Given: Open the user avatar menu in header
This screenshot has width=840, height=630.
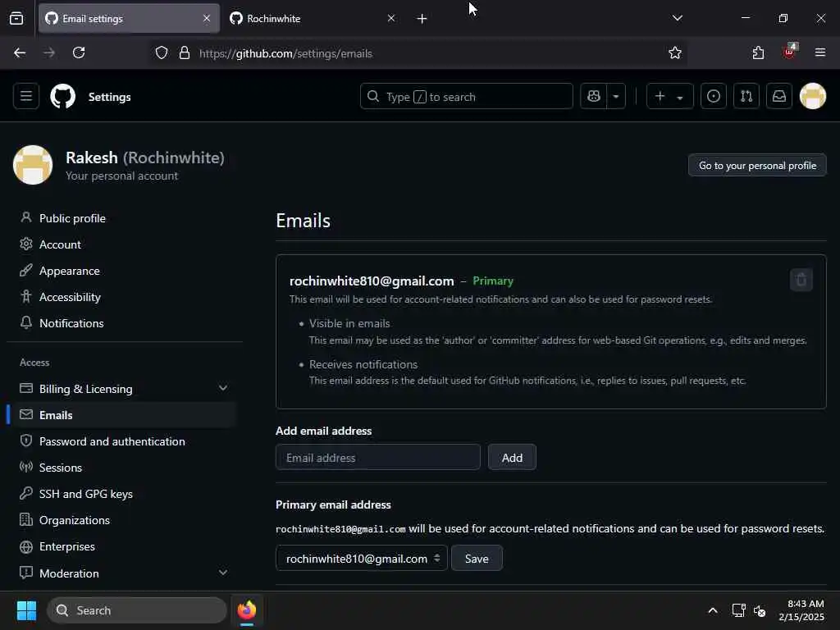Looking at the screenshot, I should (813, 97).
